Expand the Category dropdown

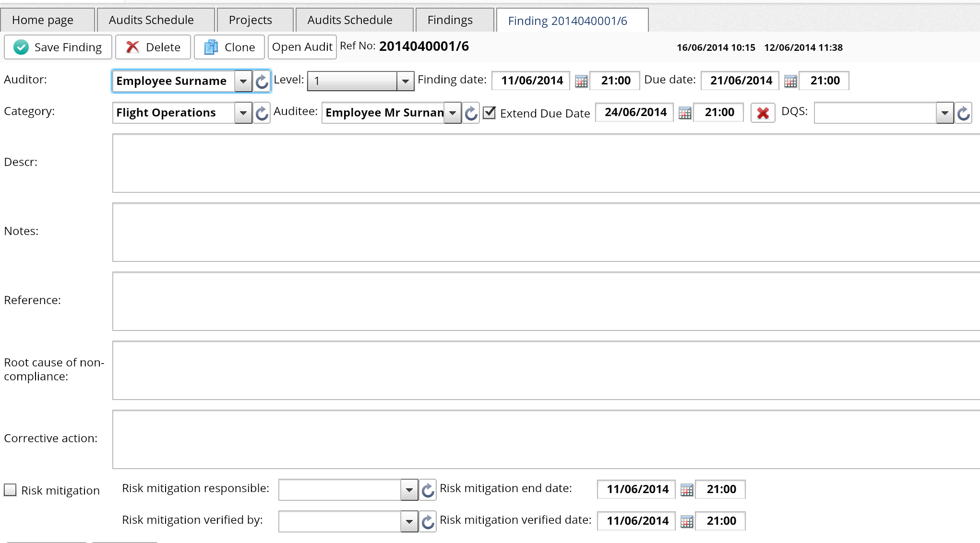click(243, 113)
